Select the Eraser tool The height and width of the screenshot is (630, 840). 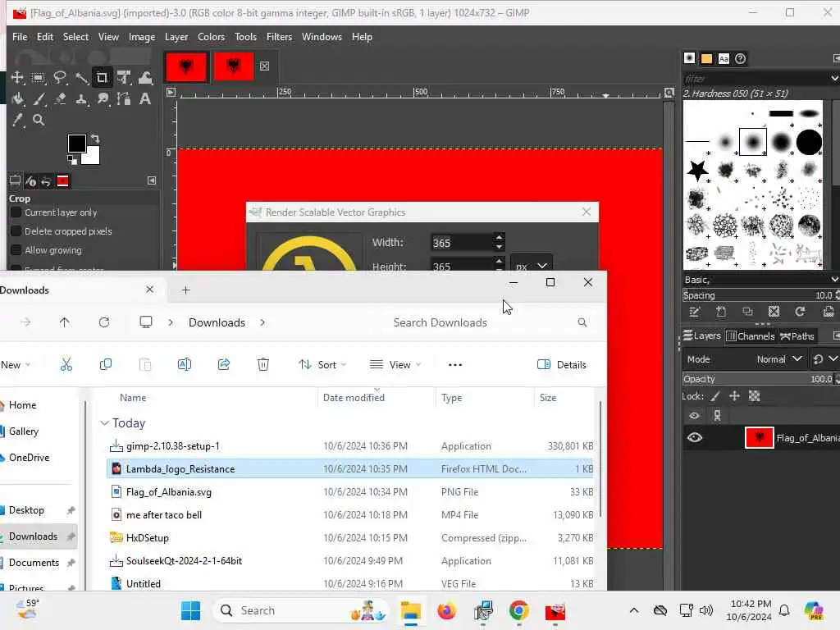59,99
